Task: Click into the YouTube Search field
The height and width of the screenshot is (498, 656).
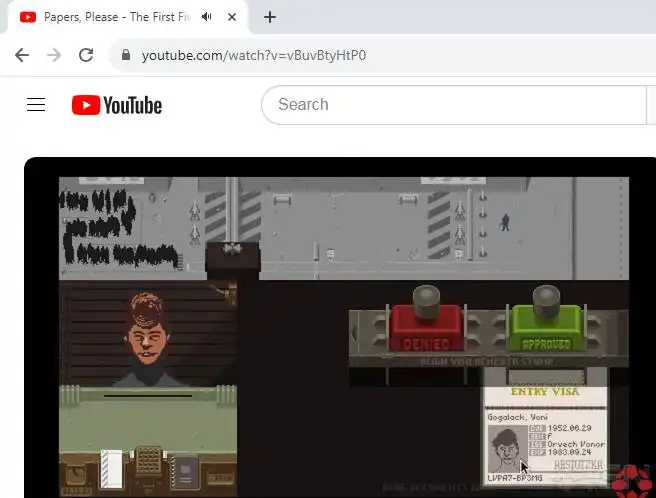Action: click(x=454, y=105)
